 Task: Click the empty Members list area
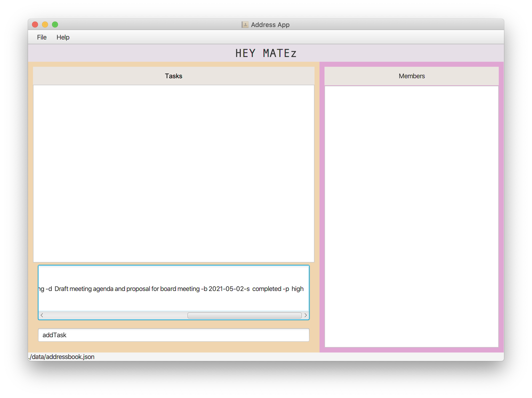(411, 216)
